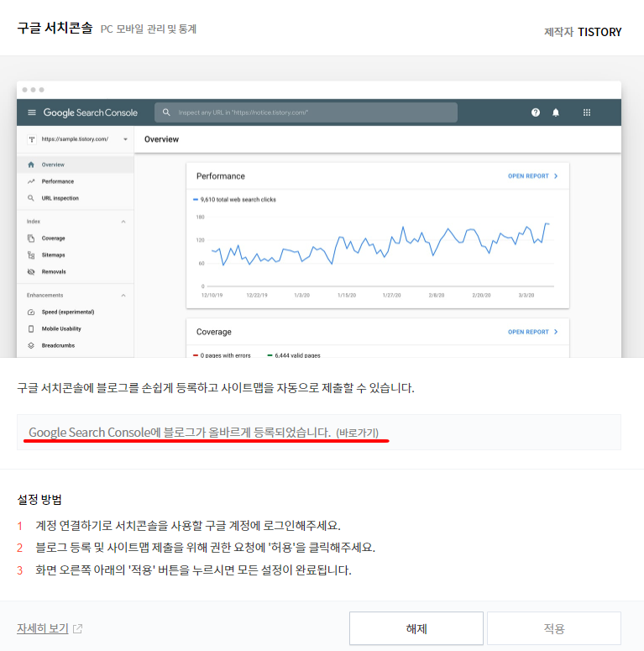Image resolution: width=644 pixels, height=651 pixels.
Task: Select Performance in the sidebar
Action: point(76,181)
